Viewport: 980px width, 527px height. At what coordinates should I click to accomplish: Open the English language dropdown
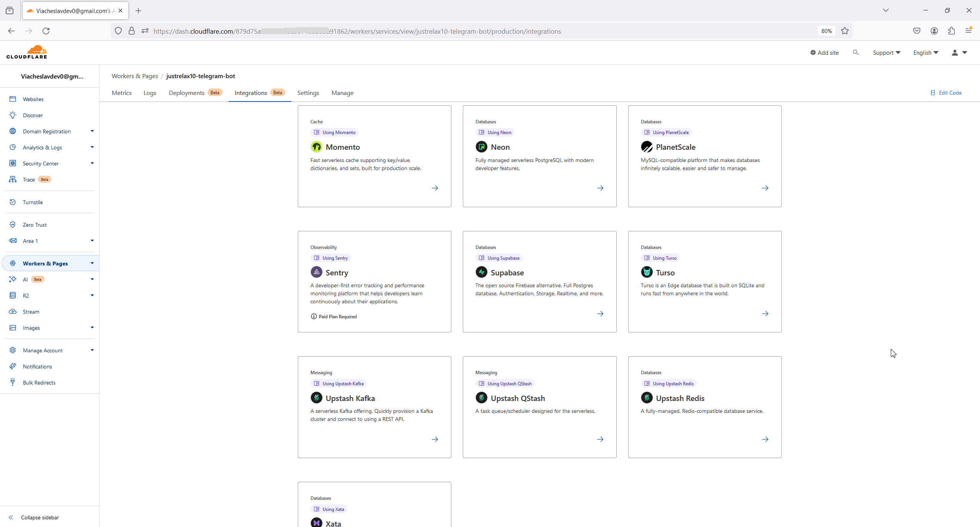coord(925,52)
